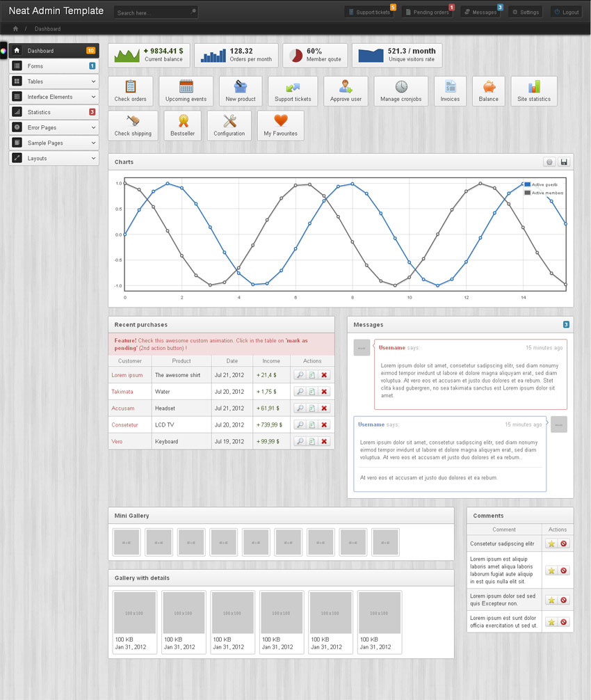The height and width of the screenshot is (700, 591).
Task: Expand the Interface Elements sidebar menu
Action: (54, 97)
